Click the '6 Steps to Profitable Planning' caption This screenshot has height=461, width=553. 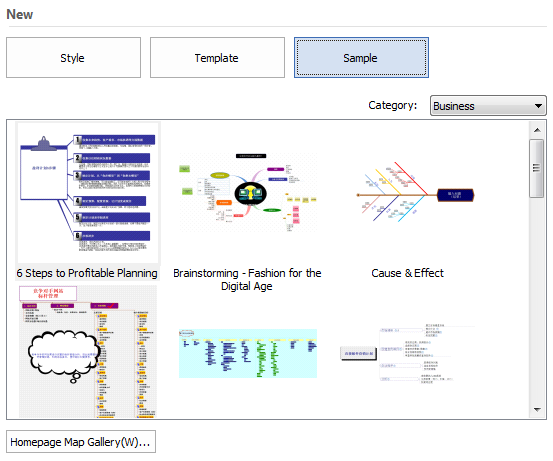tap(87, 273)
